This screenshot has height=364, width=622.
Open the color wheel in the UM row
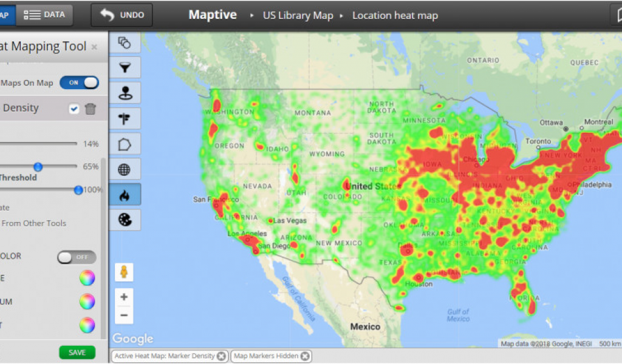click(x=87, y=302)
